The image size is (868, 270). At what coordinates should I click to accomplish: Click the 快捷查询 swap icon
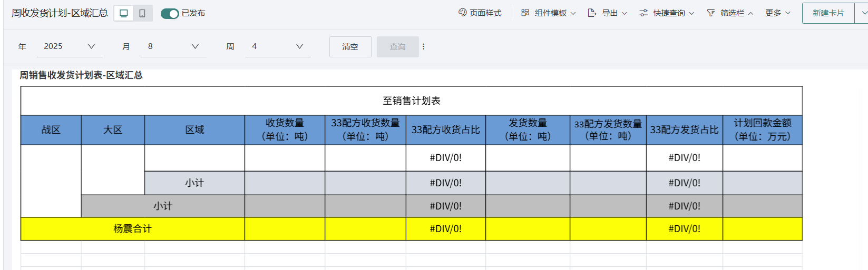point(643,13)
